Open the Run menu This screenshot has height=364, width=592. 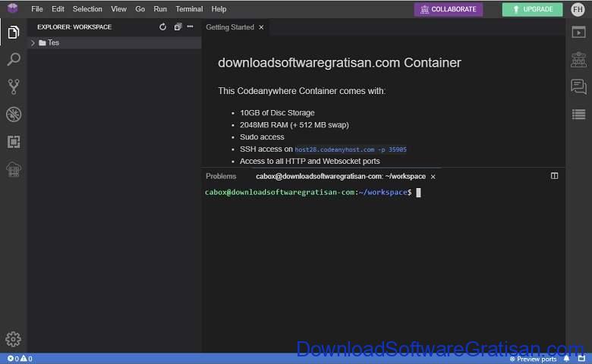160,9
